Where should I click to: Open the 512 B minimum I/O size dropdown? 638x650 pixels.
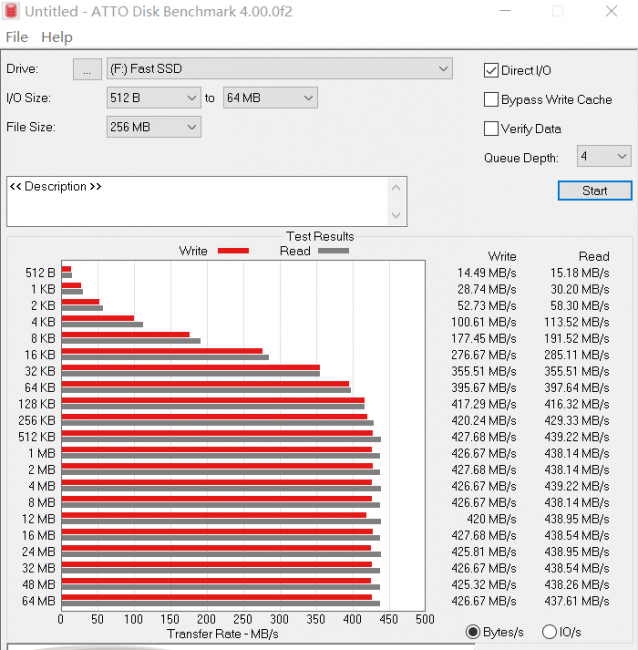(154, 98)
